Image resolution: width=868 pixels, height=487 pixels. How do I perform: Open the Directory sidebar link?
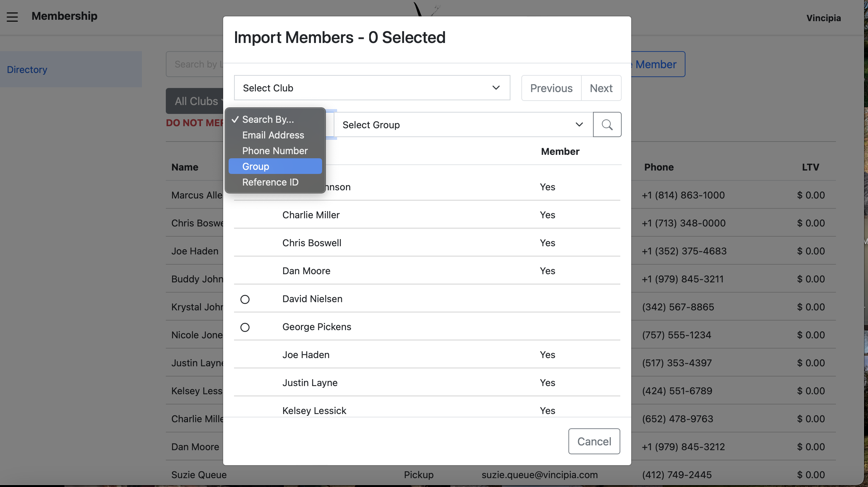[27, 70]
